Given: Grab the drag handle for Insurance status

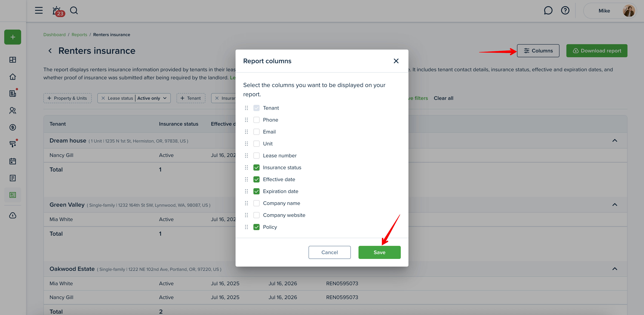Looking at the screenshot, I should tap(246, 167).
